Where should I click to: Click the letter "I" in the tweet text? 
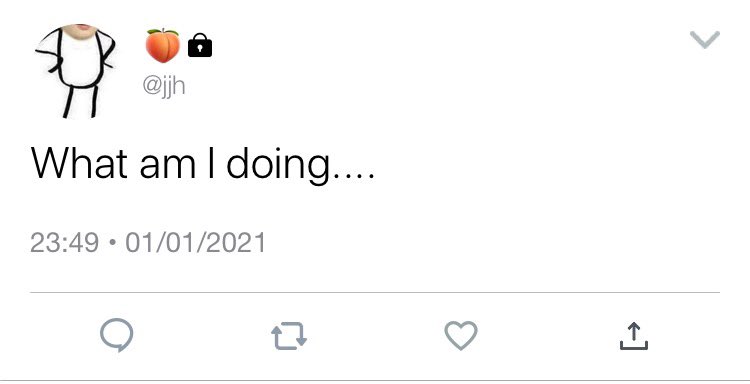tap(211, 163)
